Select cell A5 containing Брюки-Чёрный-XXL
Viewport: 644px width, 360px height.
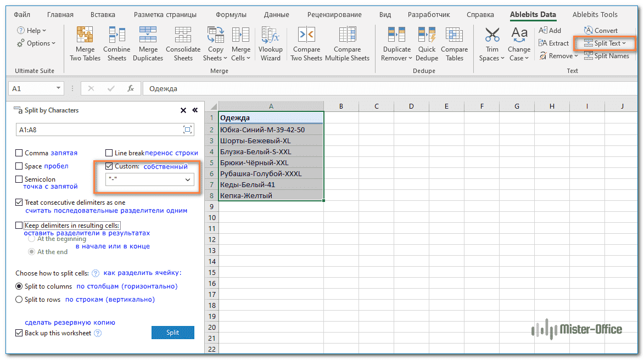pyautogui.click(x=271, y=163)
